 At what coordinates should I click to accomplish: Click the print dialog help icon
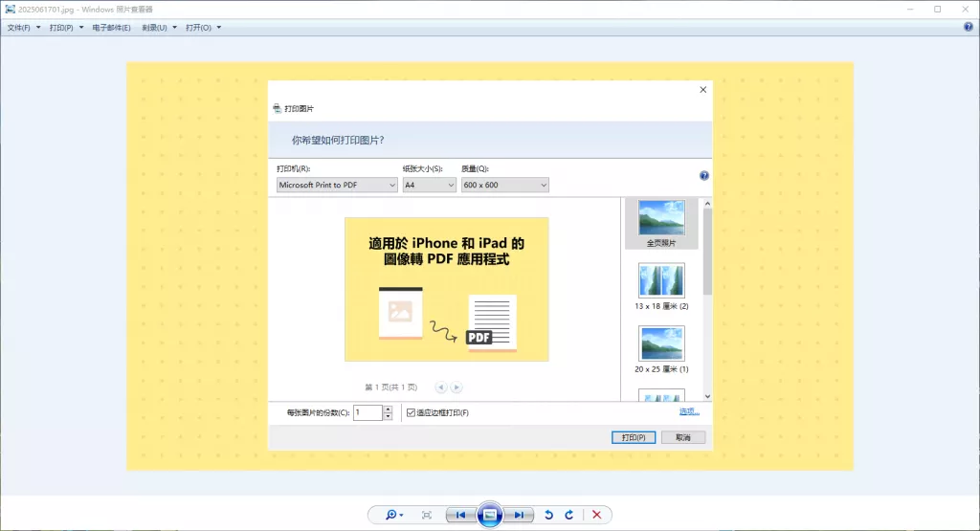704,175
